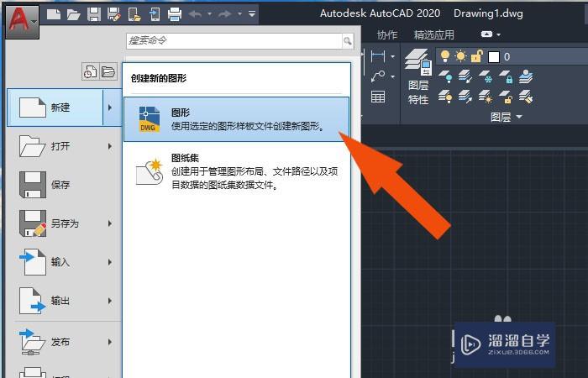This screenshot has height=378, width=588.
Task: Toggle layer 0 on/off light bulb
Action: (x=445, y=56)
